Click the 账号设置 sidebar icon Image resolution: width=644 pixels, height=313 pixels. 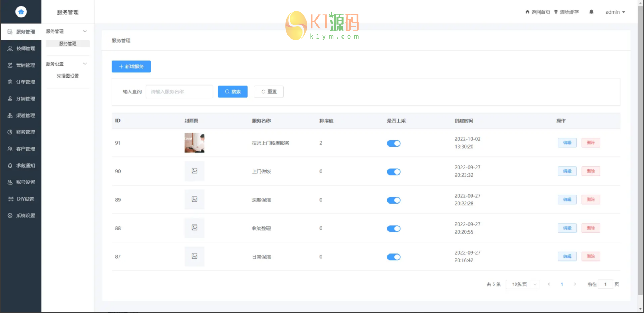pos(10,182)
